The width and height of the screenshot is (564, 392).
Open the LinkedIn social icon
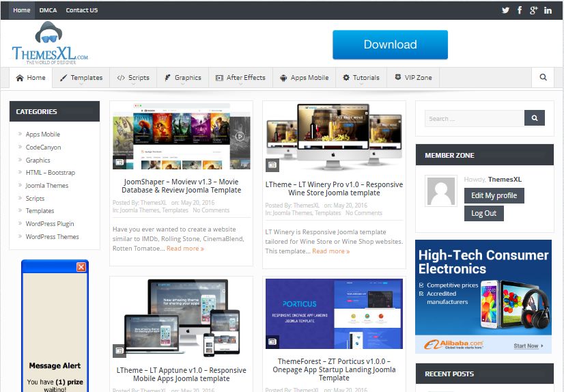pos(548,10)
